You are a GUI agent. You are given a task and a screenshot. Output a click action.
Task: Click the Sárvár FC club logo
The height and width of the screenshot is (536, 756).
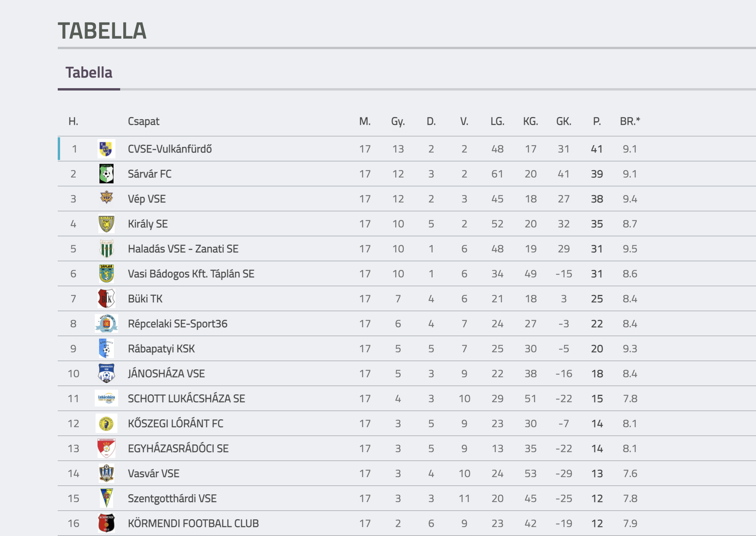(x=106, y=174)
